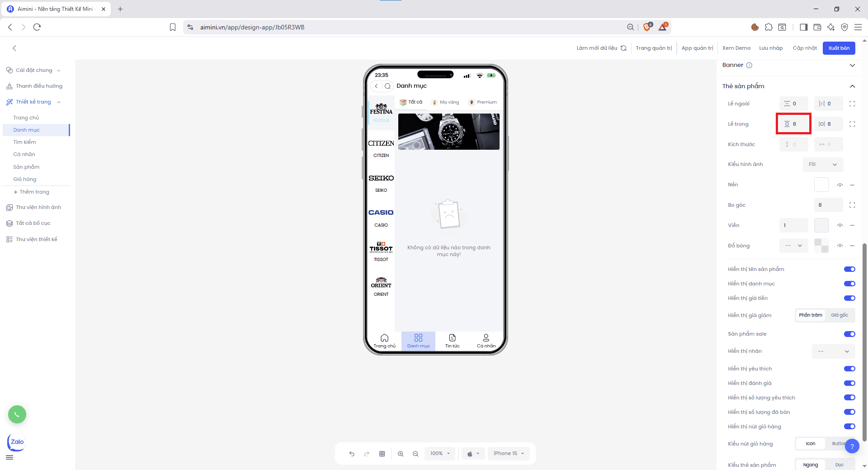This screenshot has width=868, height=470.
Task: Click the 'Xuất bản' publish button
Action: click(x=839, y=48)
